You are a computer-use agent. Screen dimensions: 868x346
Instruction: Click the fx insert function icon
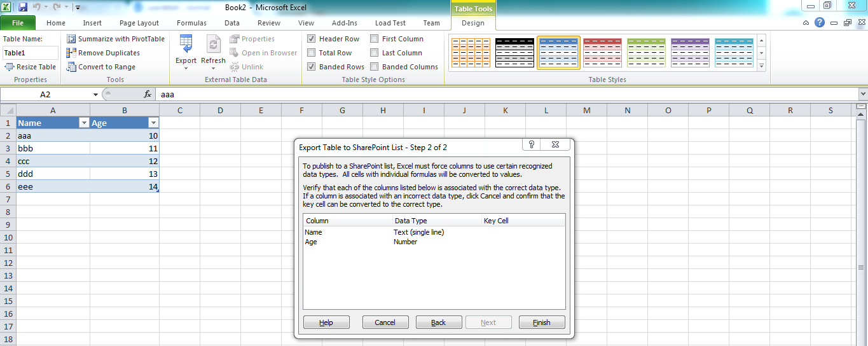click(148, 94)
